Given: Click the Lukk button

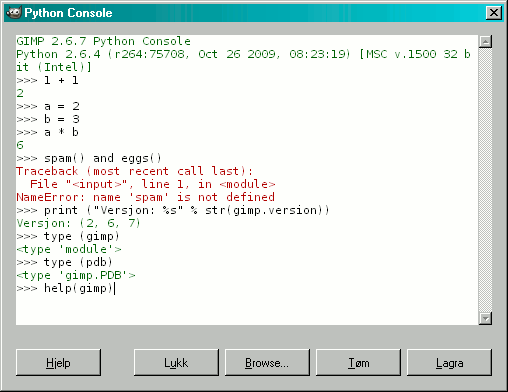Looking at the screenshot, I should (x=176, y=363).
